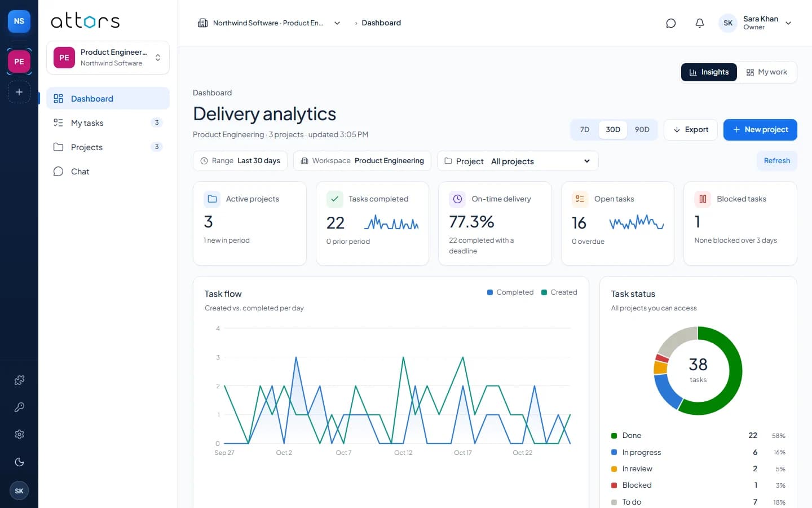Expand the Product Engineering workspace switcher
Image resolution: width=812 pixels, height=508 pixels.
pyautogui.click(x=108, y=58)
